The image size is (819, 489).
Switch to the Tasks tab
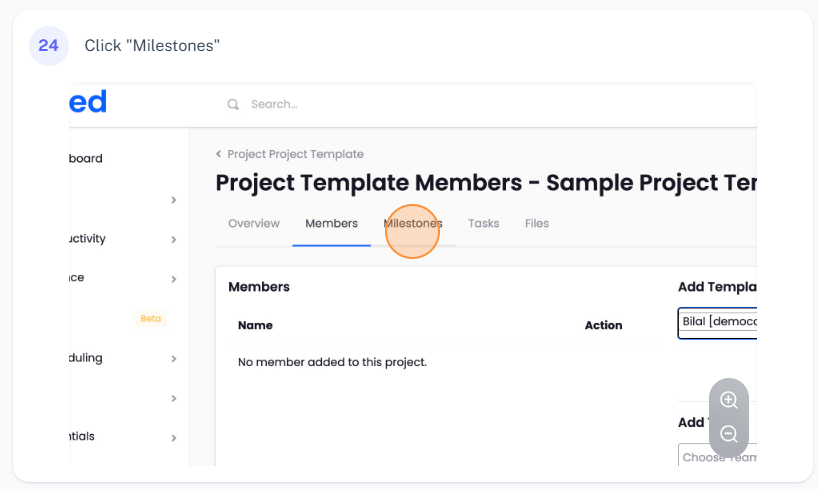(x=484, y=224)
